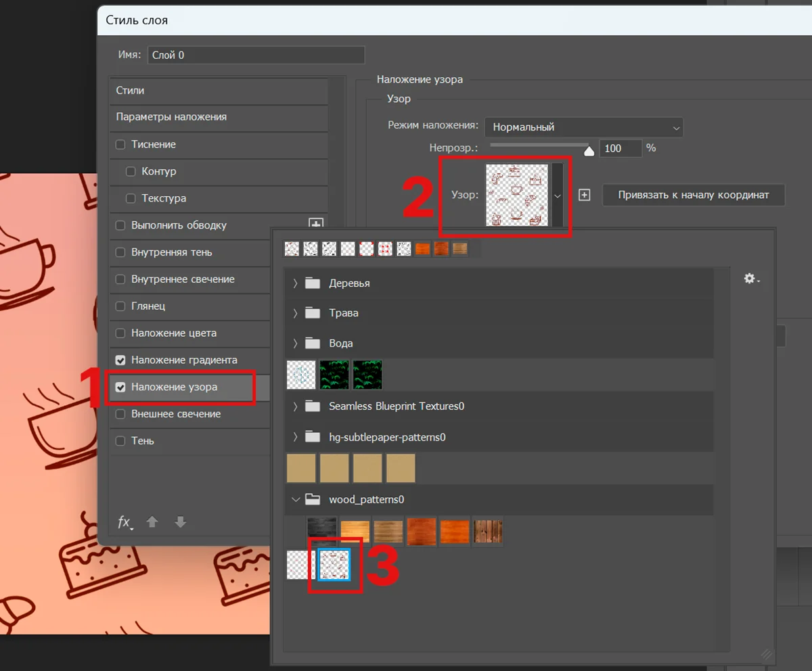812x671 pixels.
Task: Click the fx effects menu icon
Action: coord(125,522)
